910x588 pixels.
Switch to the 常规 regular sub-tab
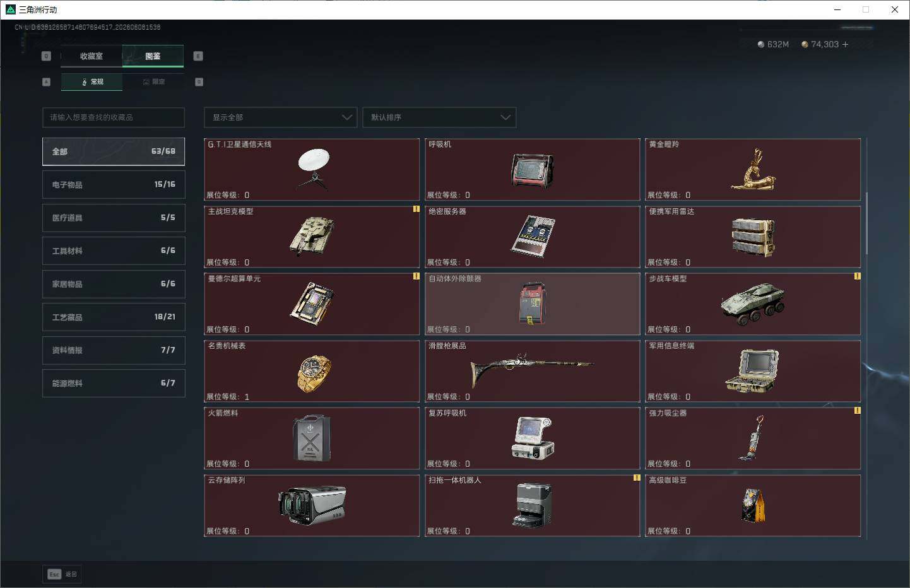tap(92, 82)
